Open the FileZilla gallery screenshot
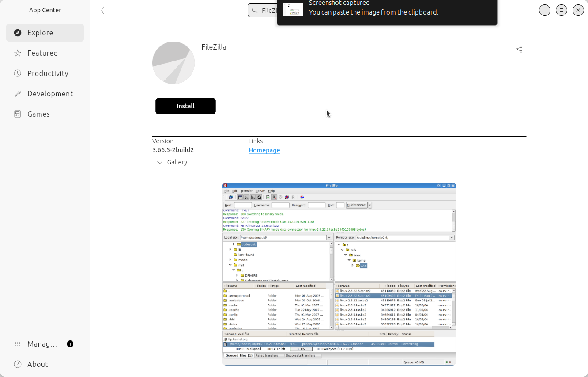This screenshot has height=377, width=588. click(339, 274)
